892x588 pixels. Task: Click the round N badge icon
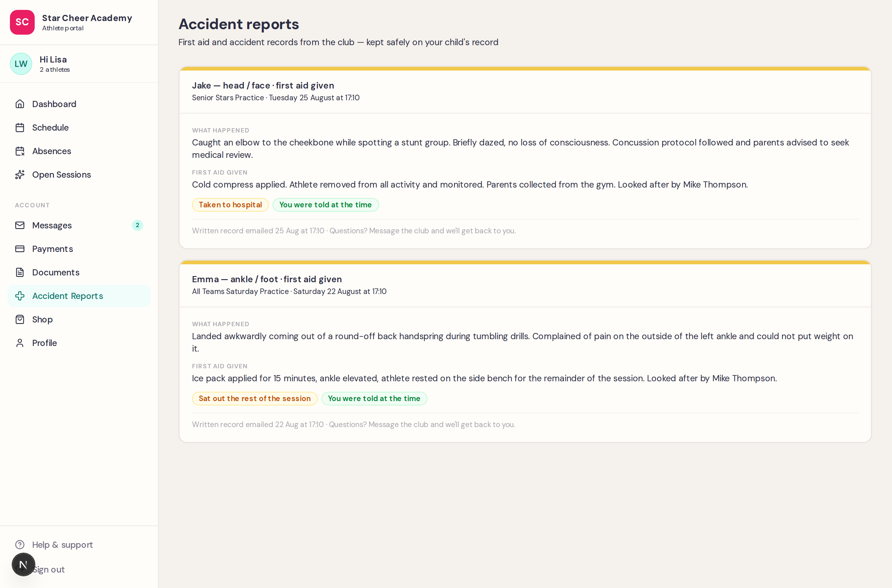click(23, 564)
